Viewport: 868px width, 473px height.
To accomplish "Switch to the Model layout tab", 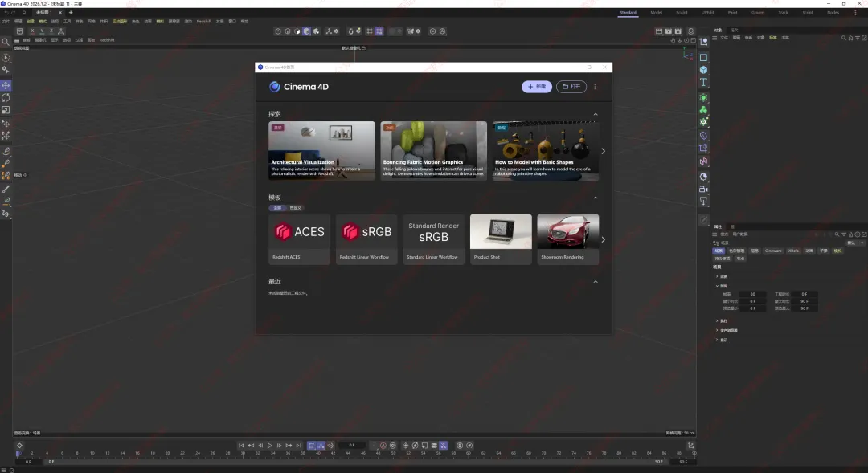I will coord(656,12).
